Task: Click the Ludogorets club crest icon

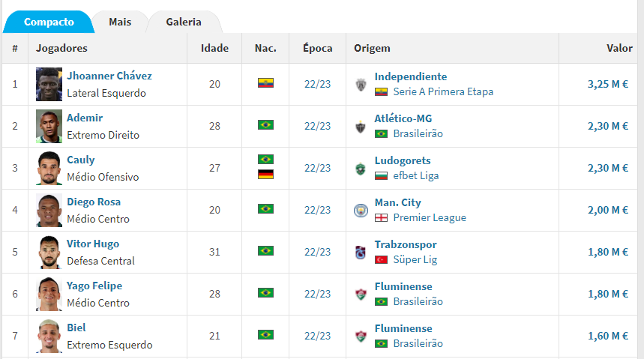Action: pos(361,169)
